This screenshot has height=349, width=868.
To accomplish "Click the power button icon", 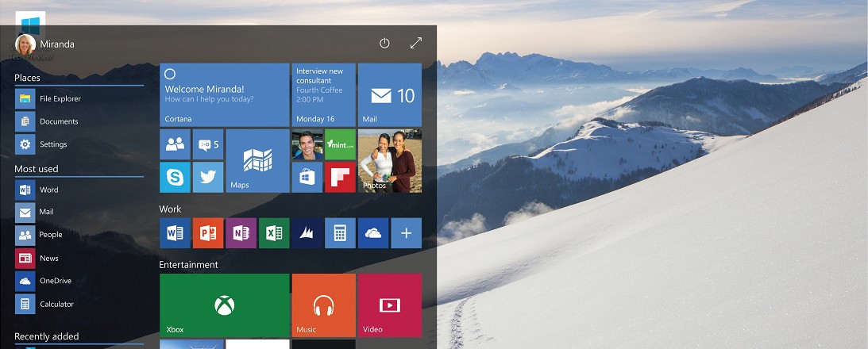I will 384,43.
